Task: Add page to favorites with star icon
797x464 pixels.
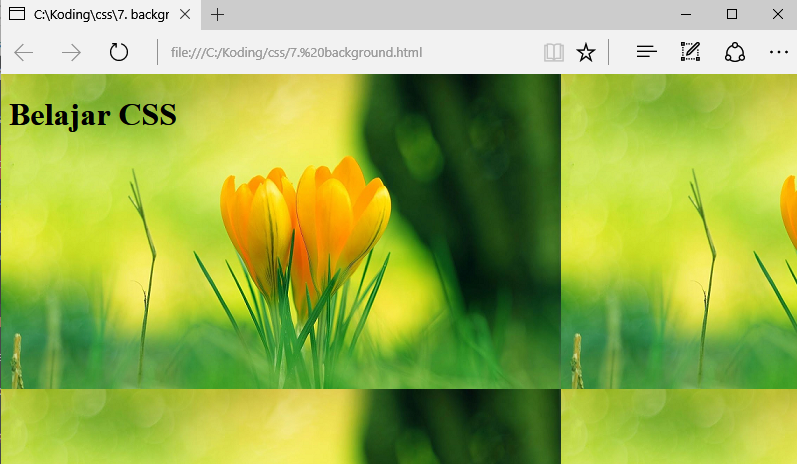Action: point(586,52)
